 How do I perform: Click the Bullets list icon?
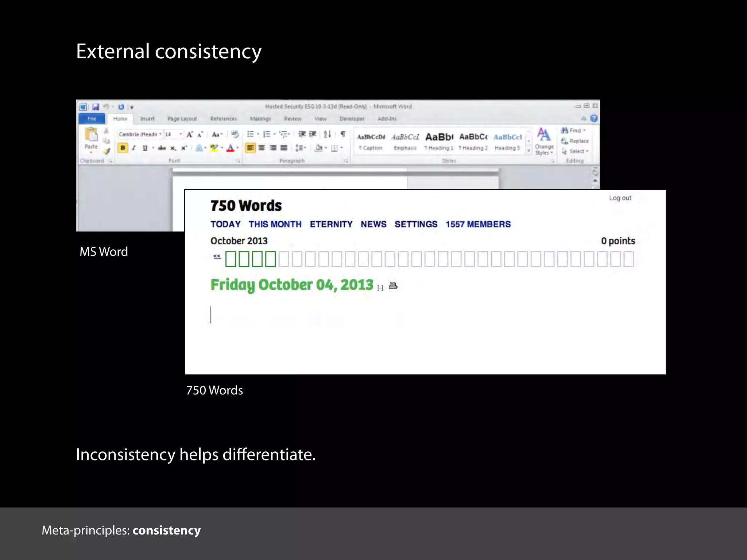point(250,134)
